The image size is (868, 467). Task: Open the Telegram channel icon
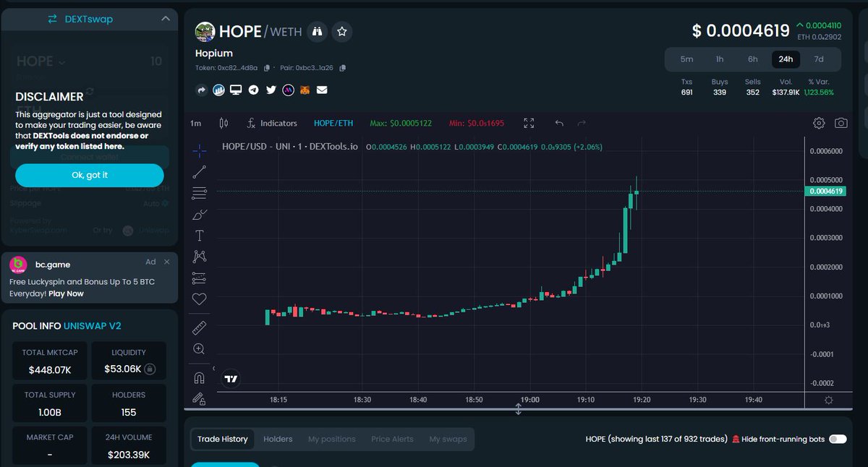tap(254, 90)
